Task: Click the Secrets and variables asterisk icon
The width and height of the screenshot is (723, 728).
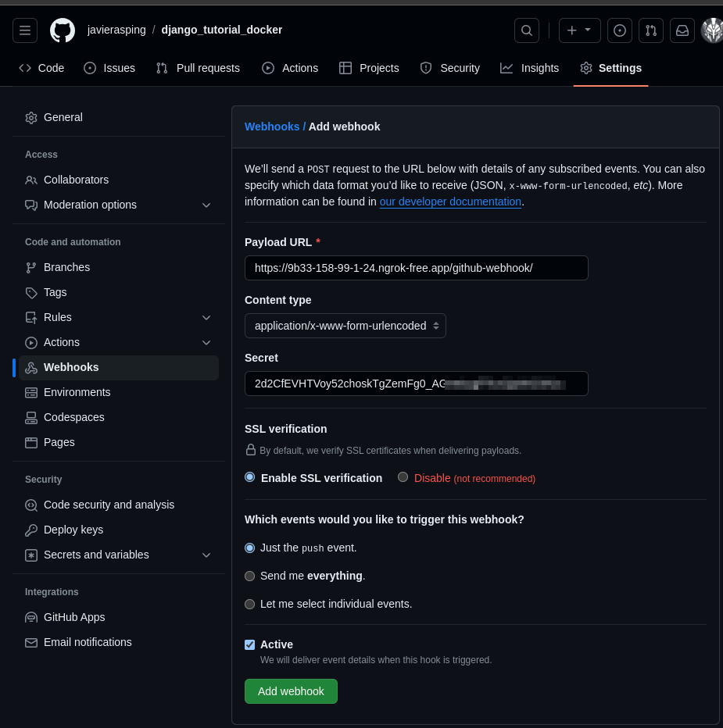Action: pos(31,555)
